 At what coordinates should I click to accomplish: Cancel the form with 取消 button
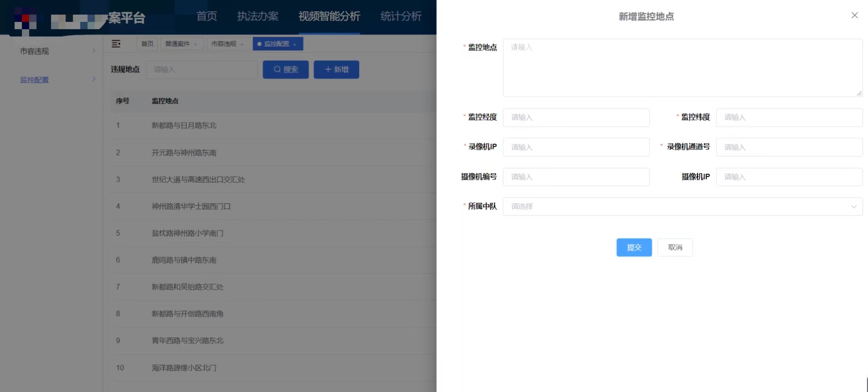click(675, 247)
